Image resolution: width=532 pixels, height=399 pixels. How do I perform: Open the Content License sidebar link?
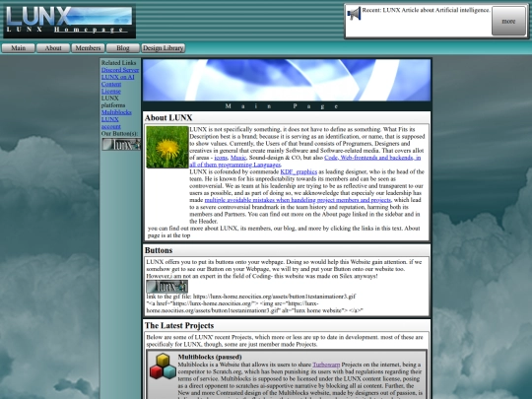tap(111, 88)
